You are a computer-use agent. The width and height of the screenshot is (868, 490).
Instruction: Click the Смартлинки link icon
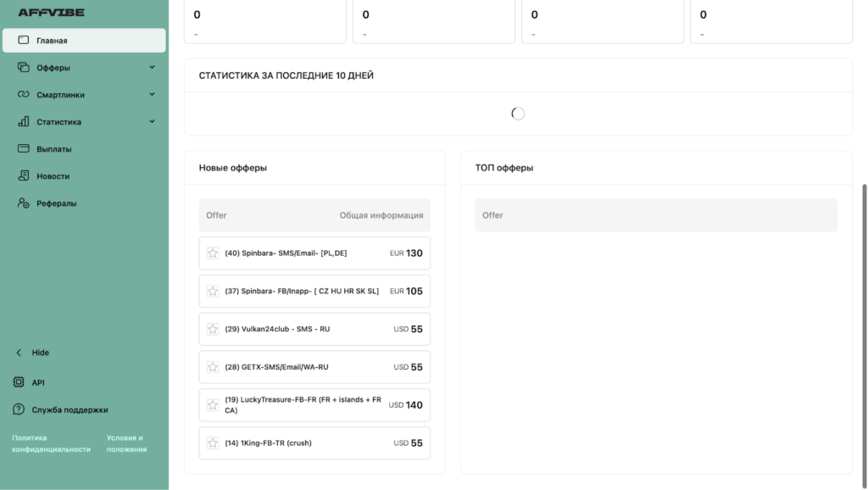[x=23, y=94]
